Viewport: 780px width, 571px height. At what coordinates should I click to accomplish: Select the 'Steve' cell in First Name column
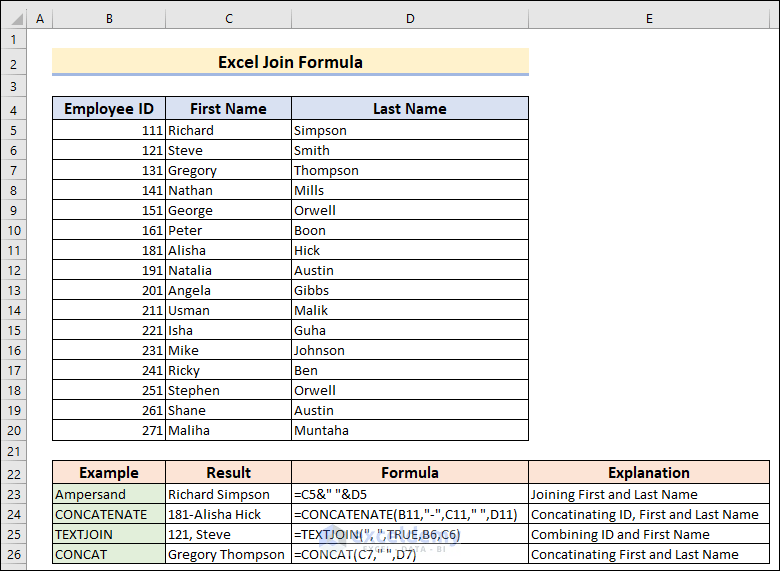pos(228,150)
